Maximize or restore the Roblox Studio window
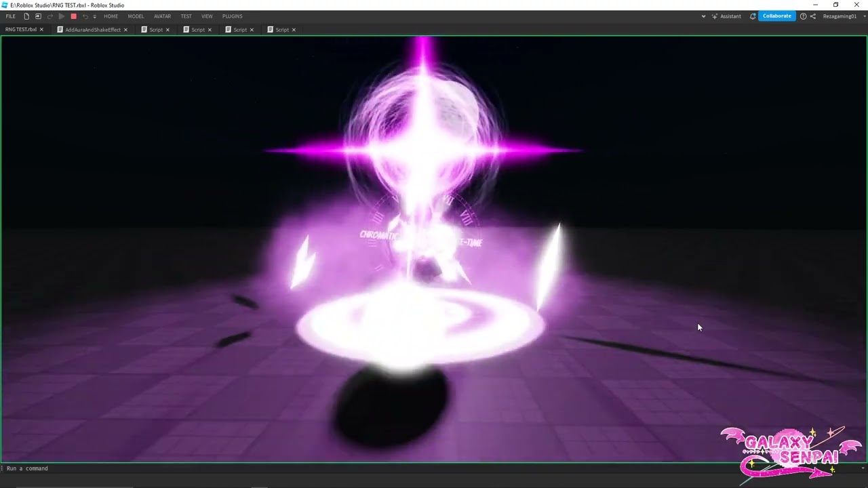The width and height of the screenshot is (868, 488). tap(835, 5)
